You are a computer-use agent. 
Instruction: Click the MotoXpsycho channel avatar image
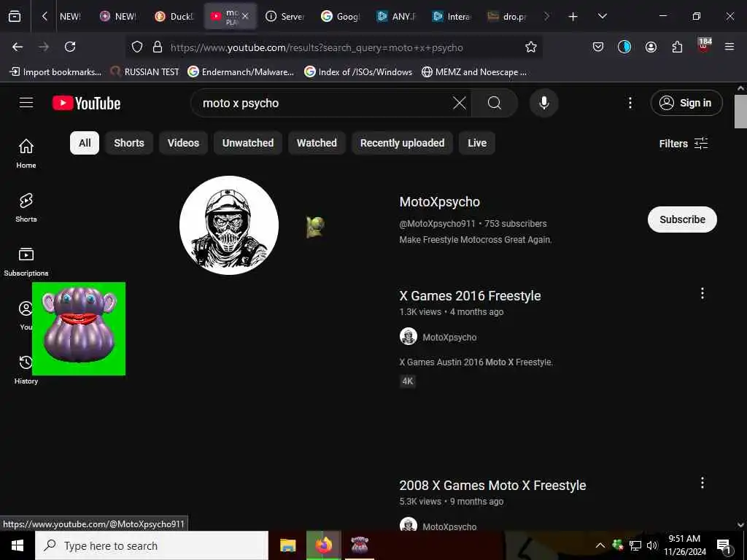tap(228, 225)
